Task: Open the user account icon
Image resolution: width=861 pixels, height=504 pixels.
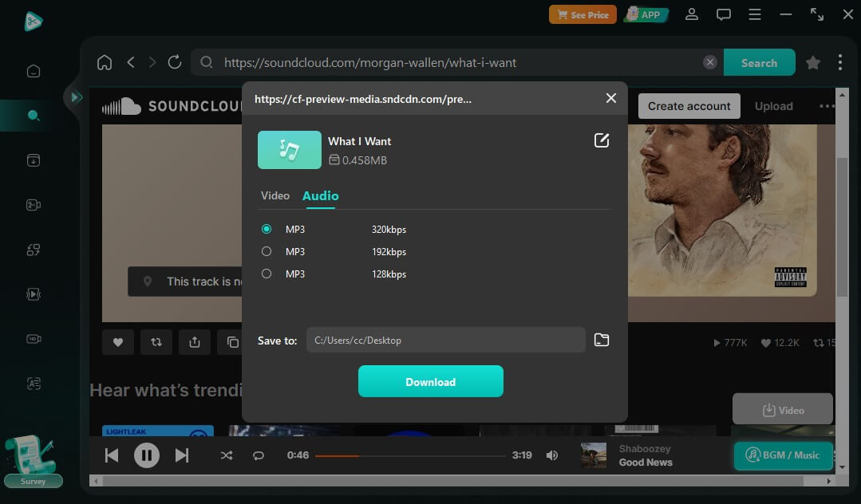Action: pyautogui.click(x=692, y=14)
